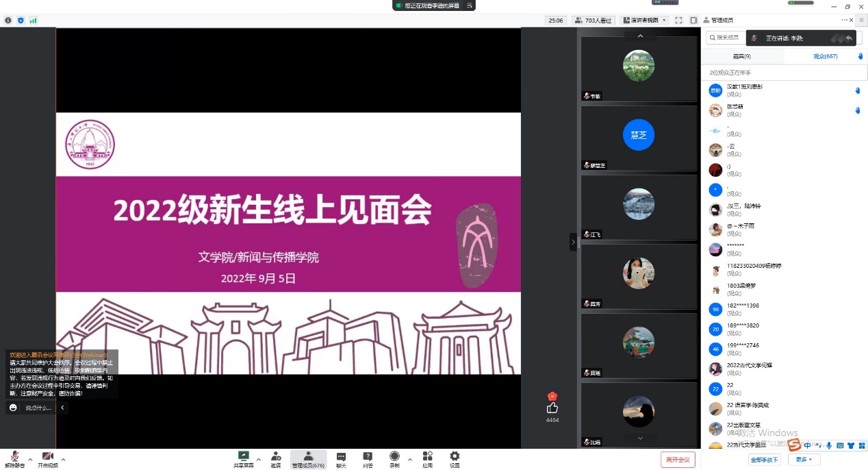Open meeting settings (设置)
868x470 pixels.
coord(455,456)
